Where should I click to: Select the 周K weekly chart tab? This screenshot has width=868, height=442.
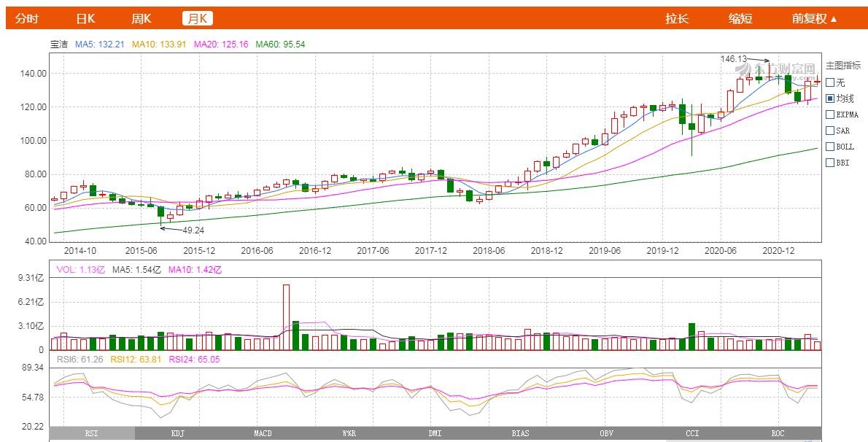(x=142, y=18)
